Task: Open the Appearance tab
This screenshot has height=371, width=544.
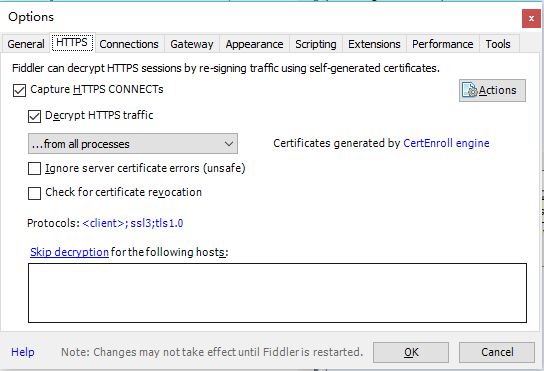Action: (254, 44)
